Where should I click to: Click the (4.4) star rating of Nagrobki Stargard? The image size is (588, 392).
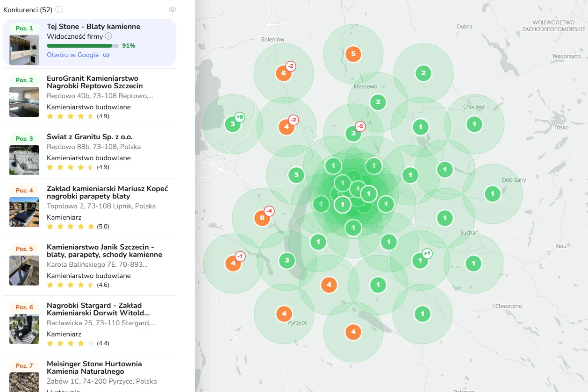tap(78, 343)
